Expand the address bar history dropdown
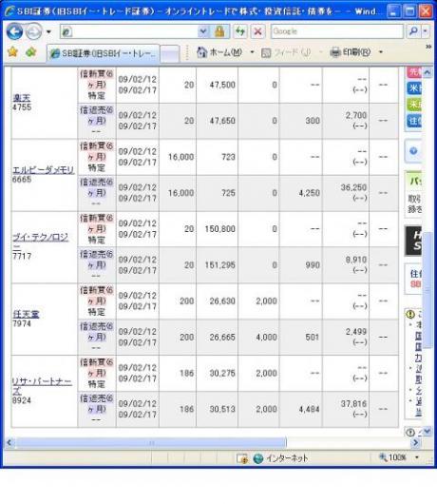The width and height of the screenshot is (437, 504). click(x=203, y=31)
